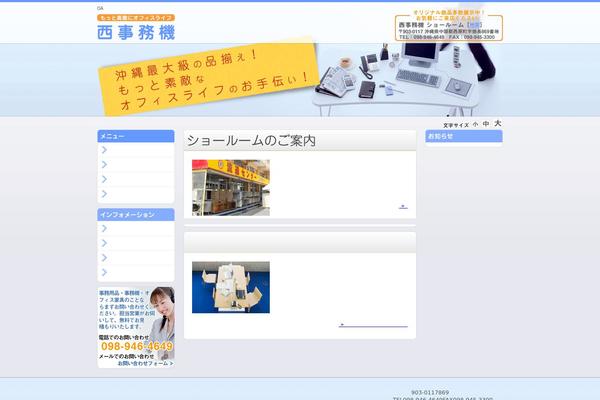Click the もっと素敵にオフィスライフ orange tagline

coord(136,18)
